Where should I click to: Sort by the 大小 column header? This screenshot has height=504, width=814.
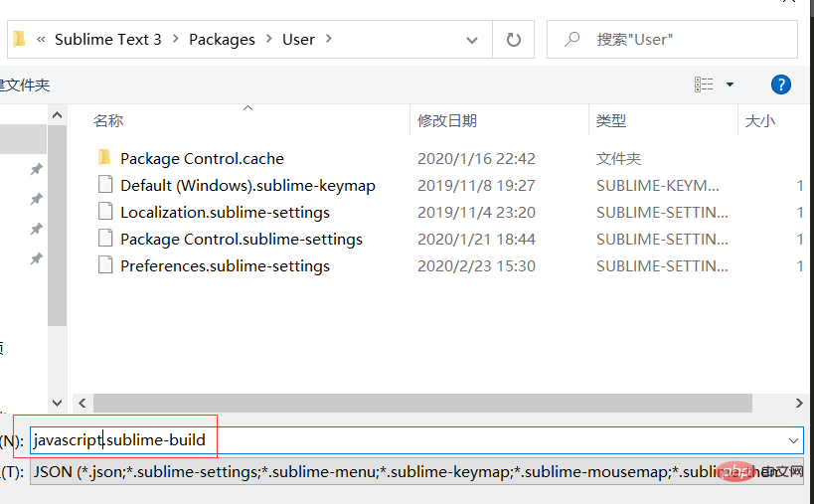(760, 121)
